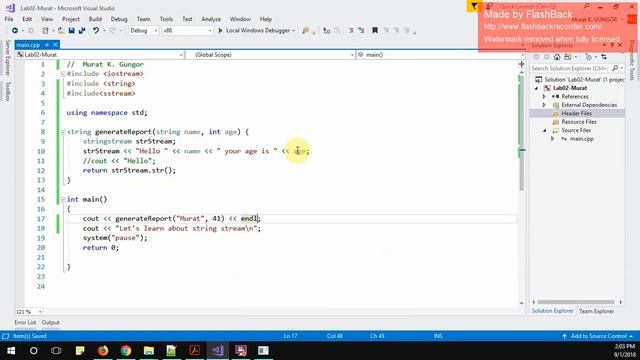Switch to the Solution Explorer bottom tab
640x360 pixels.
[552, 311]
